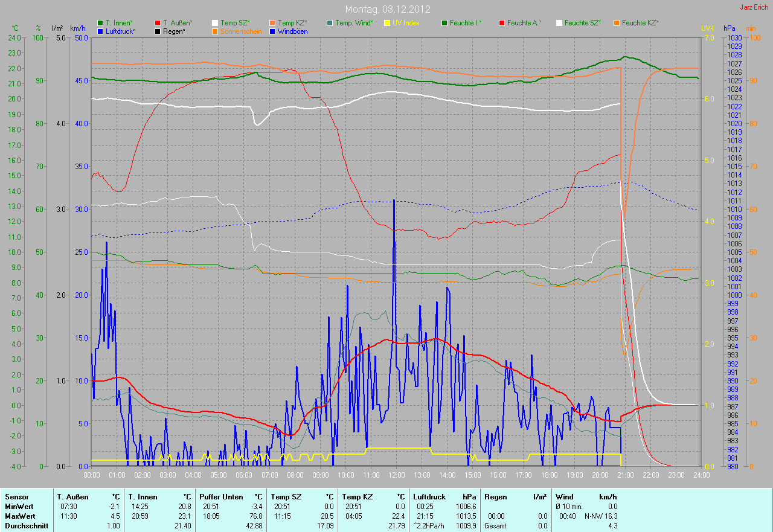Click the Feuchte A.* legend label
The image size is (773, 532).
(x=524, y=23)
